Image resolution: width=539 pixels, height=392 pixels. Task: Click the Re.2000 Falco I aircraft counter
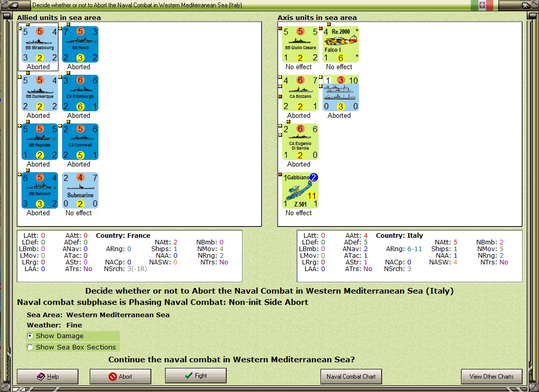341,44
